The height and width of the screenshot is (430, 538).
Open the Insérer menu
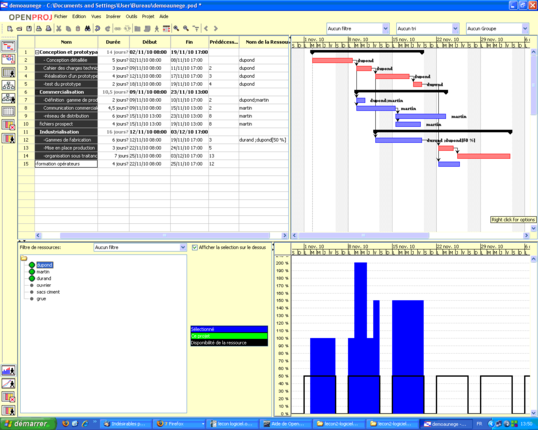[x=113, y=16]
